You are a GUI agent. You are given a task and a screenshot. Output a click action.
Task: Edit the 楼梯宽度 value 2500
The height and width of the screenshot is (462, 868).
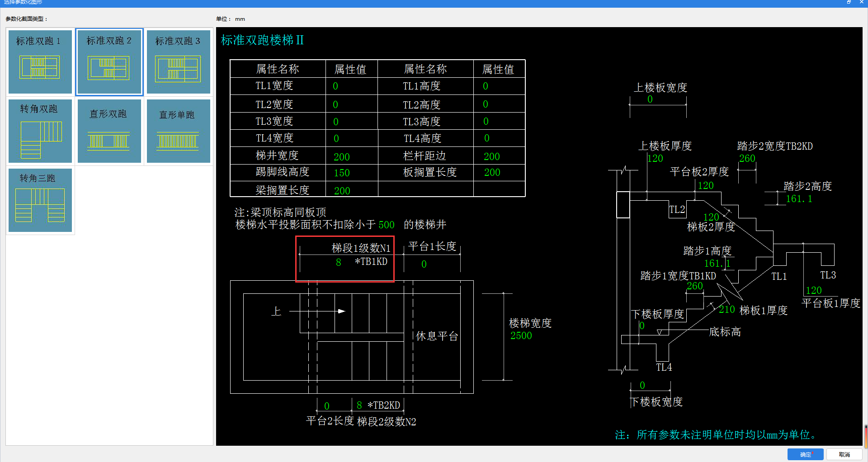click(x=521, y=335)
